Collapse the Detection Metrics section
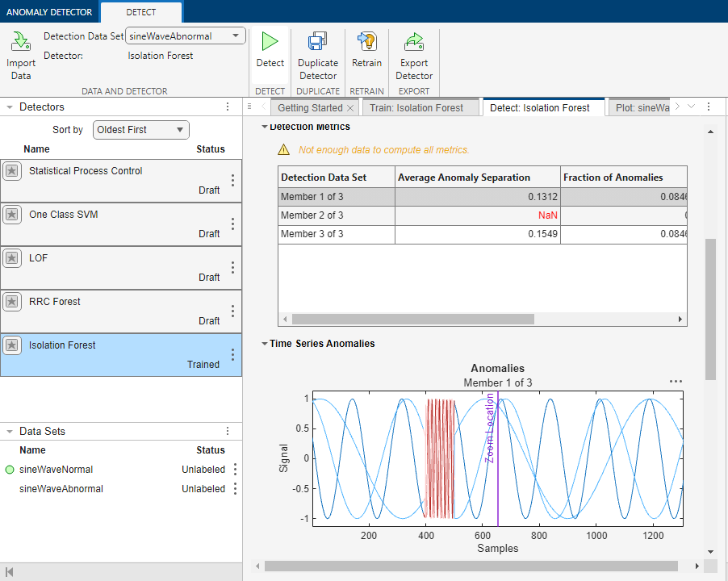728x581 pixels. coord(264,127)
